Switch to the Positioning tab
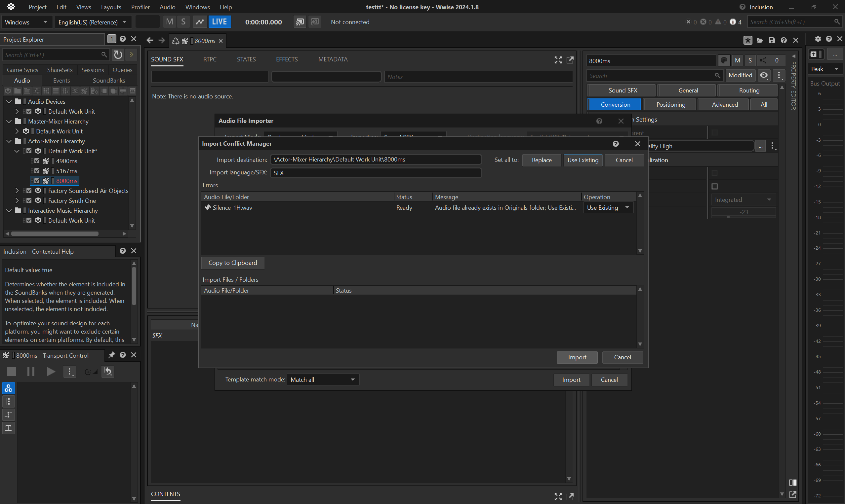Image resolution: width=845 pixels, height=504 pixels. [670, 105]
